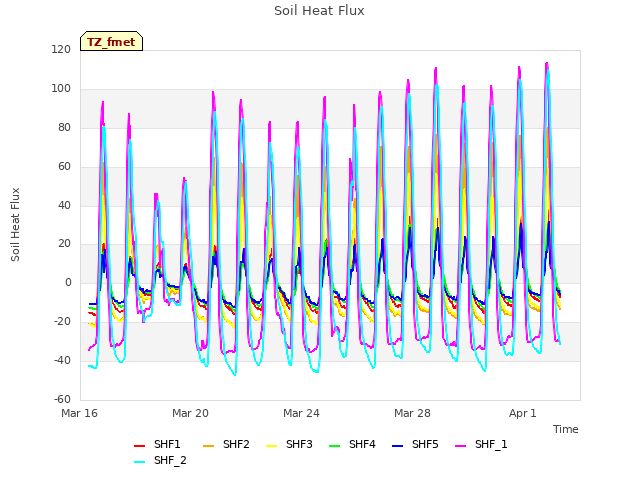This screenshot has width=640, height=480.
Task: Click the SHF1 legend label
Action: tap(167, 444)
